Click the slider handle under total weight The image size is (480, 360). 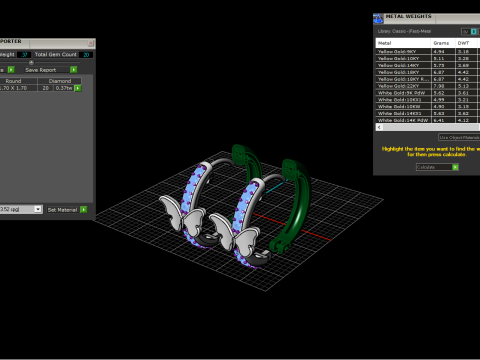(x=31, y=62)
